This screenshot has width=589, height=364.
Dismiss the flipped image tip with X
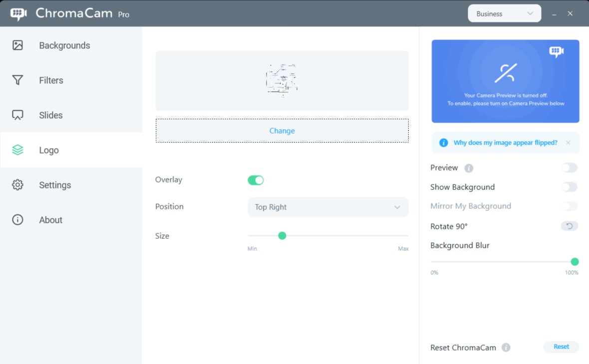[569, 143]
